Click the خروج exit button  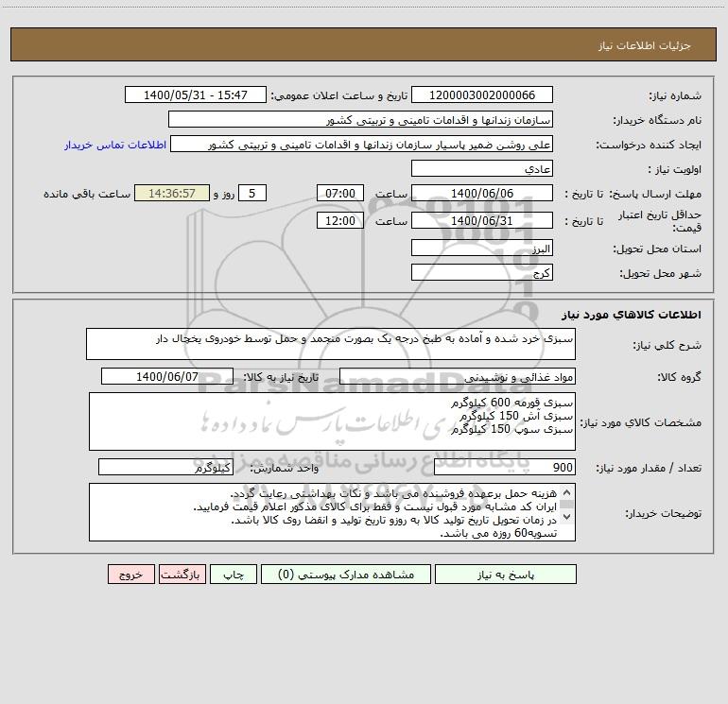click(130, 575)
